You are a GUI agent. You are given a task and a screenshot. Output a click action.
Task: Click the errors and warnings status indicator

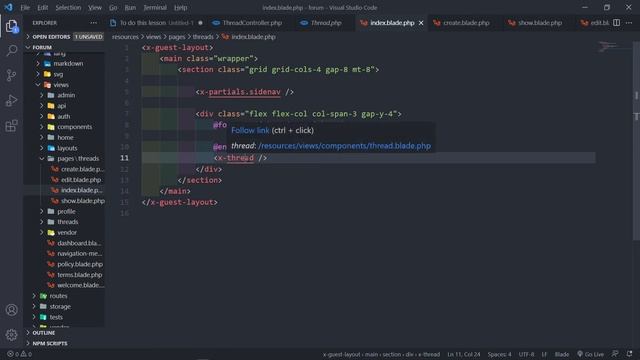pyautogui.click(x=19, y=354)
